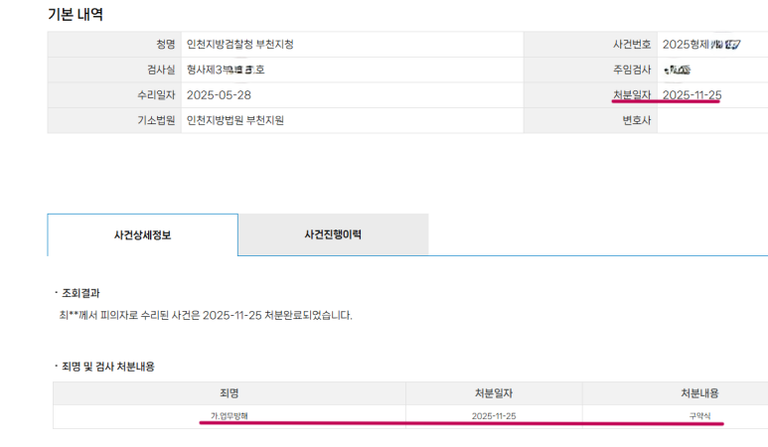Screen dimensions: 768x447
Task: Click the 수리일자 value 2025-05-28
Action: point(221,95)
